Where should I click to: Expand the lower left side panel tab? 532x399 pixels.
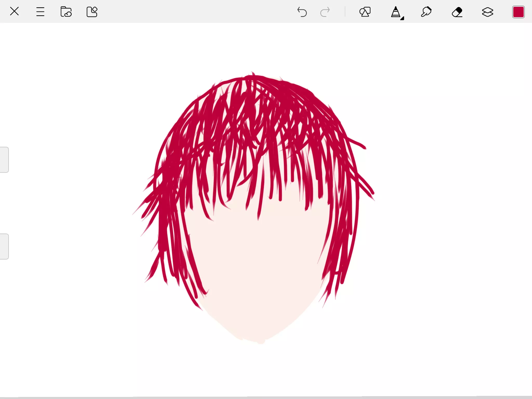coord(4,246)
